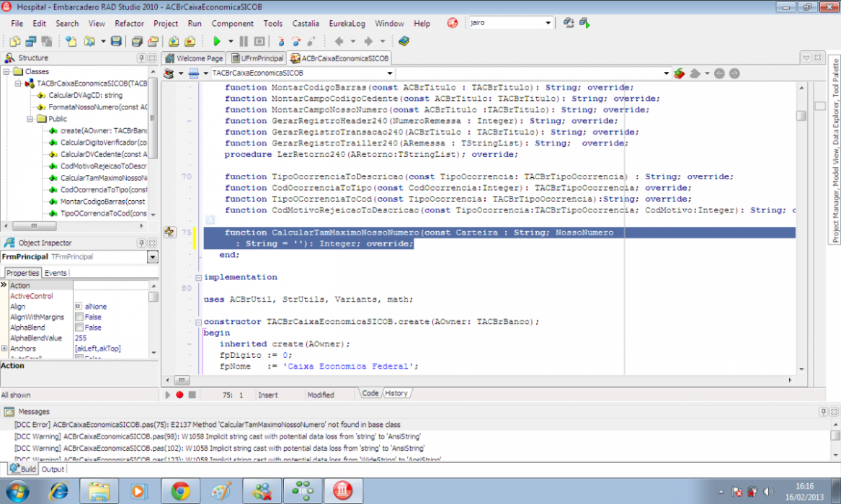Viewport: 841px width, 504px height.
Task: Click the Action property value field
Action: (x=110, y=285)
